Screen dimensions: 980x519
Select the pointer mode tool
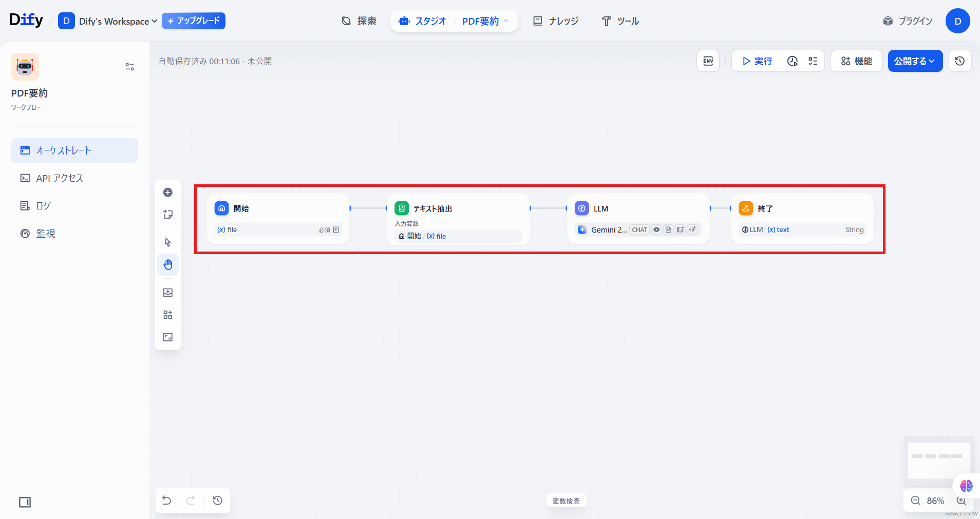(x=168, y=242)
